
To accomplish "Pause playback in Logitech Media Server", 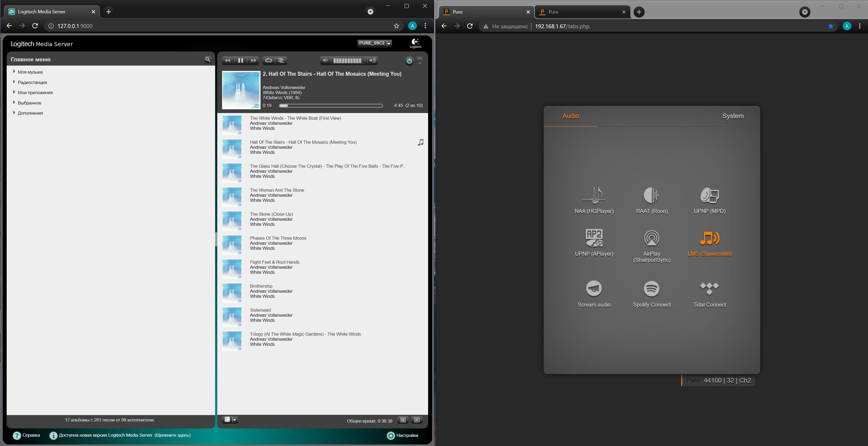I will [x=240, y=61].
